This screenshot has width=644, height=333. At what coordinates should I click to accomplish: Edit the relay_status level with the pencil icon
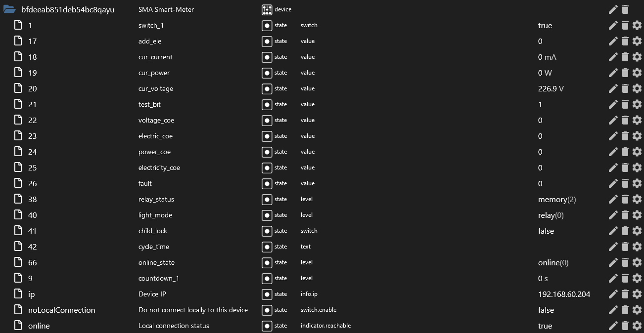(613, 199)
